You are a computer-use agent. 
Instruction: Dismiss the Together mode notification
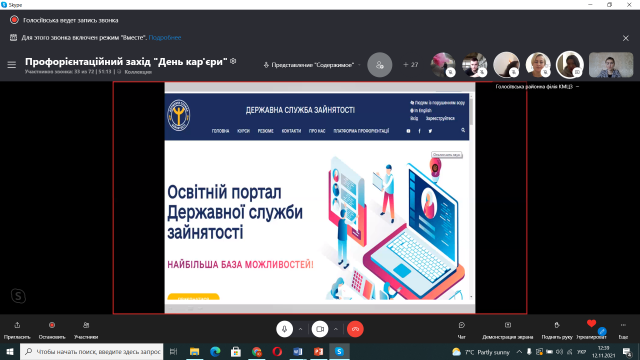pyautogui.click(x=626, y=38)
